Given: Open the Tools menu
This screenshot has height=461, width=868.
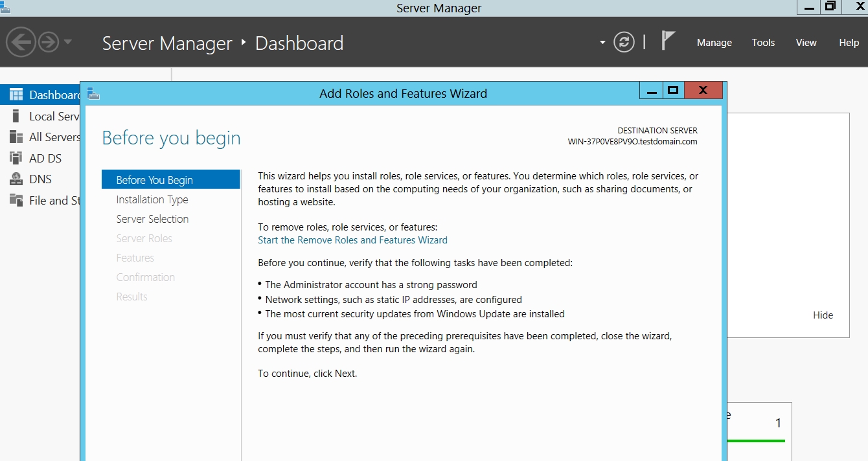Looking at the screenshot, I should pyautogui.click(x=763, y=43).
